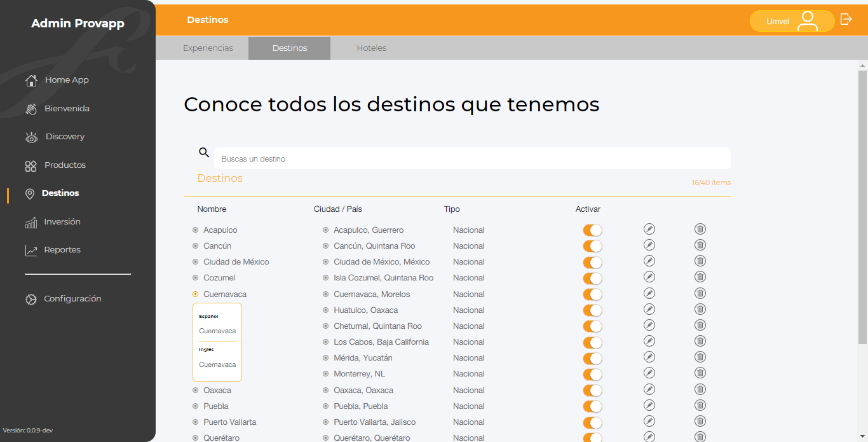Open the Hoteles tab
Viewport: 868px width, 442px height.
371,48
